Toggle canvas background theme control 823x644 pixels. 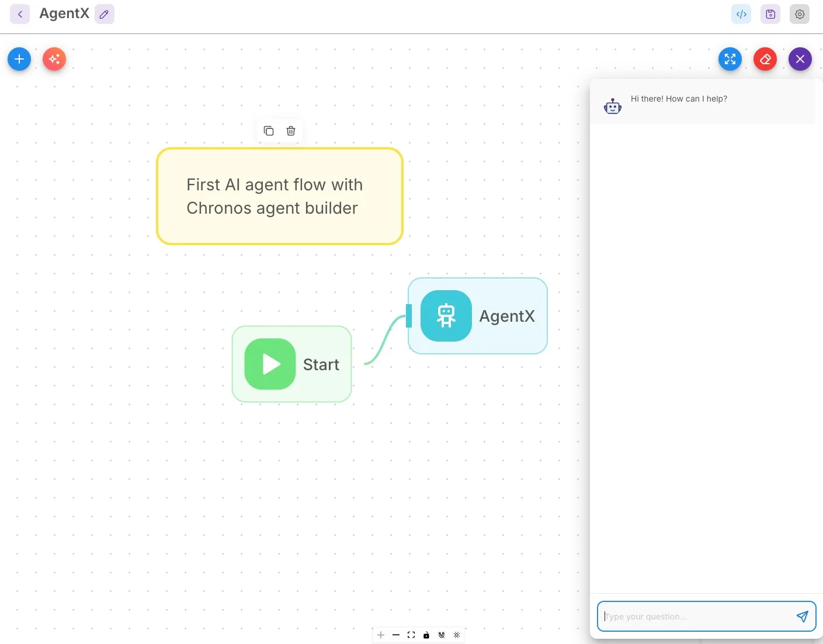coord(457,635)
